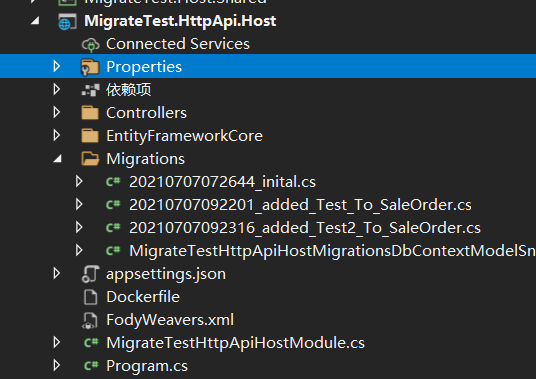Expand the 20210707072644_inital.cs arrow

tap(79, 181)
